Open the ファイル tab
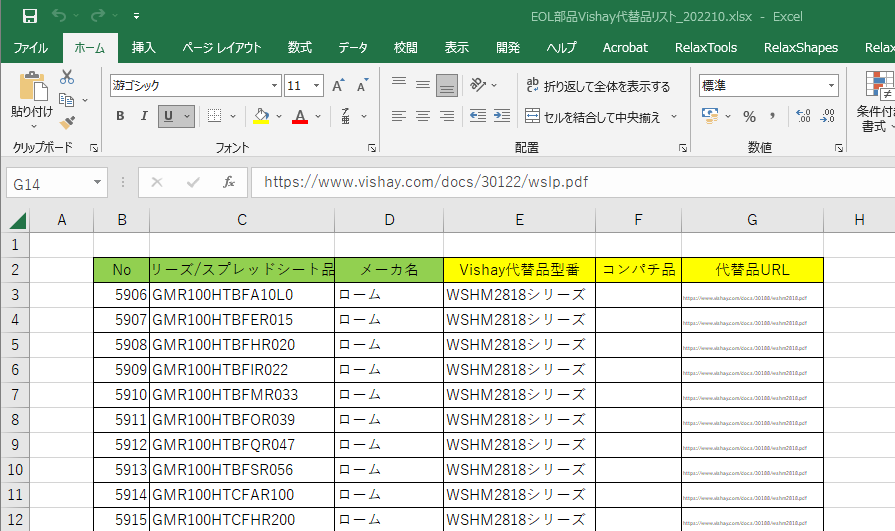The height and width of the screenshot is (531, 895). (31, 48)
